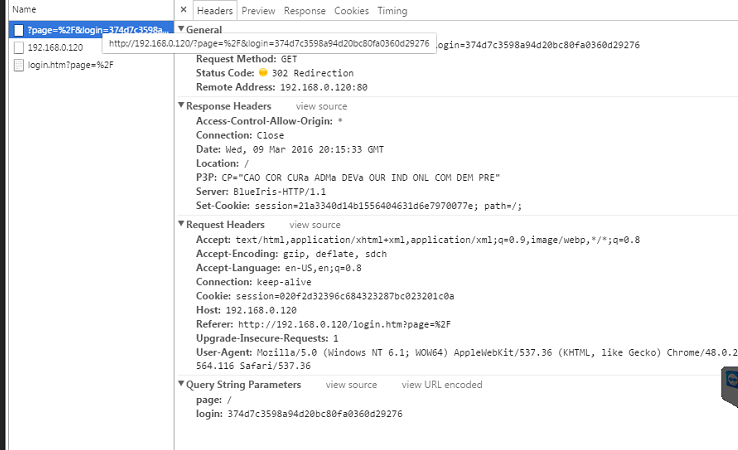Select the Headers tab

click(215, 11)
